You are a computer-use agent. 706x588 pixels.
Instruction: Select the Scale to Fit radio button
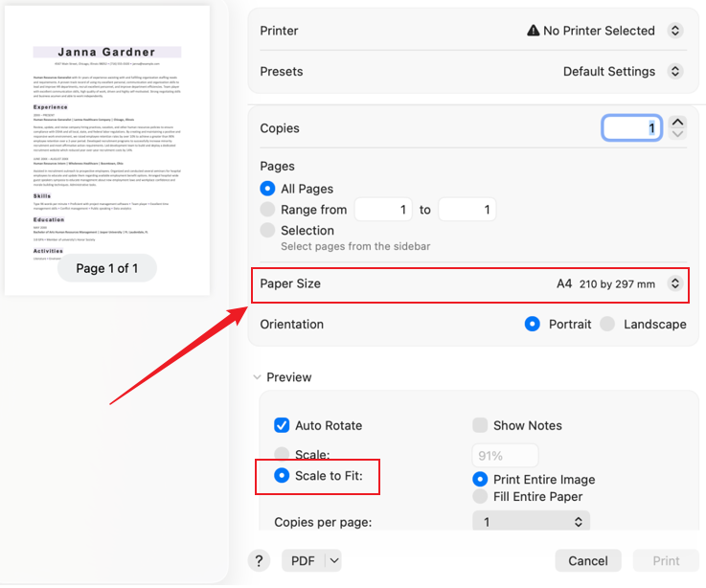[x=282, y=475]
